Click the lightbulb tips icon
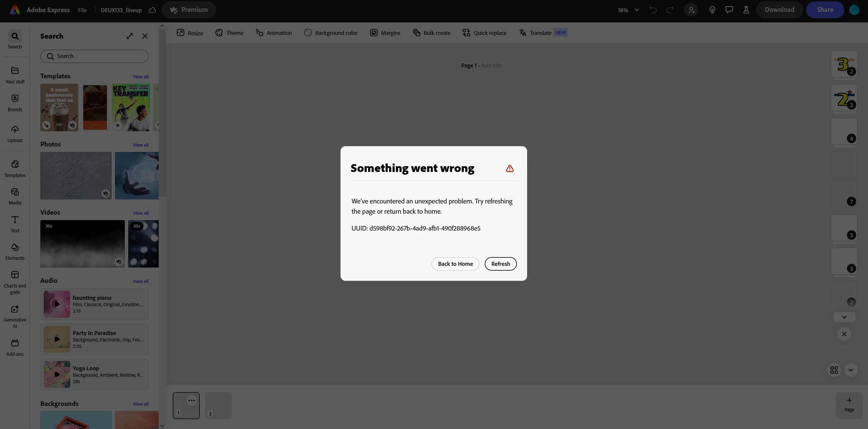868x429 pixels. (712, 10)
